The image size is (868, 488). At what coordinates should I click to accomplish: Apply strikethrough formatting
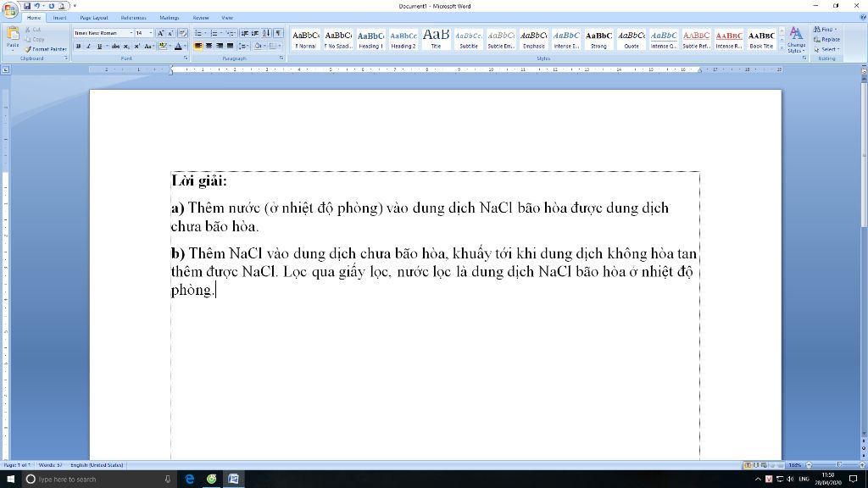[115, 47]
